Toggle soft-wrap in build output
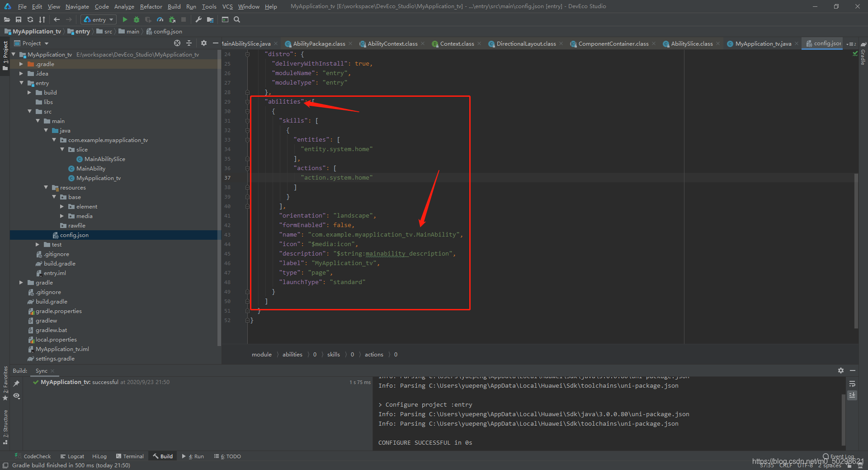The height and width of the screenshot is (470, 868). click(852, 384)
